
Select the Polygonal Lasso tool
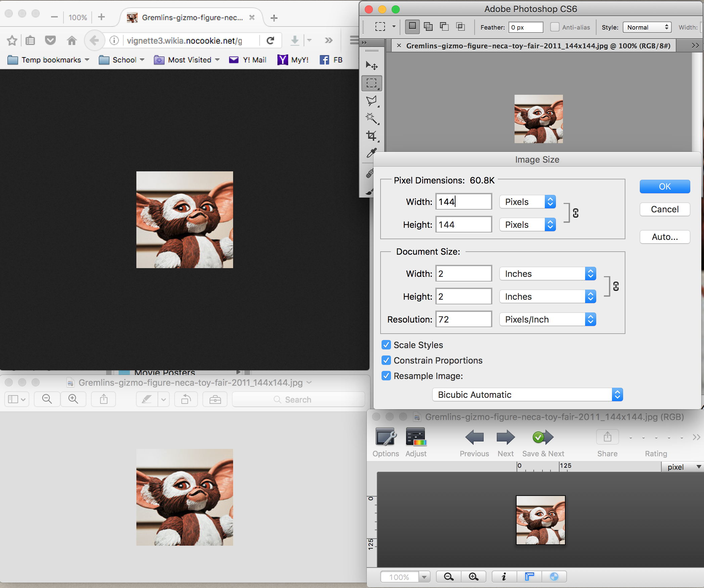371,100
